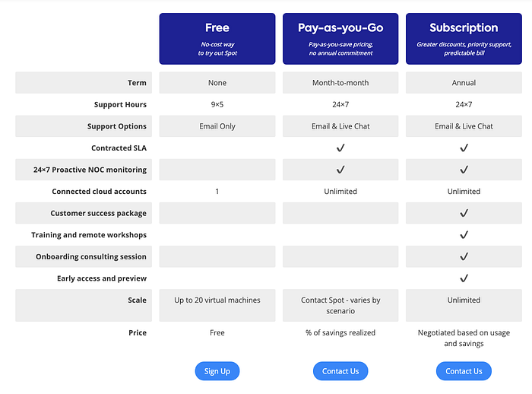Screen dimensions: 532x394
Task: Click Early access and preview checkmark
Action: (464, 278)
